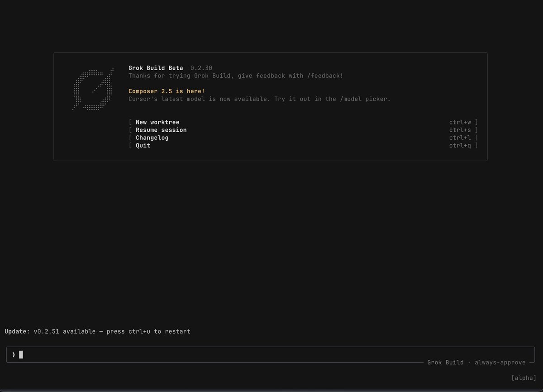Click the [alpha] tag
This screenshot has height=392, width=543.
tap(524, 378)
